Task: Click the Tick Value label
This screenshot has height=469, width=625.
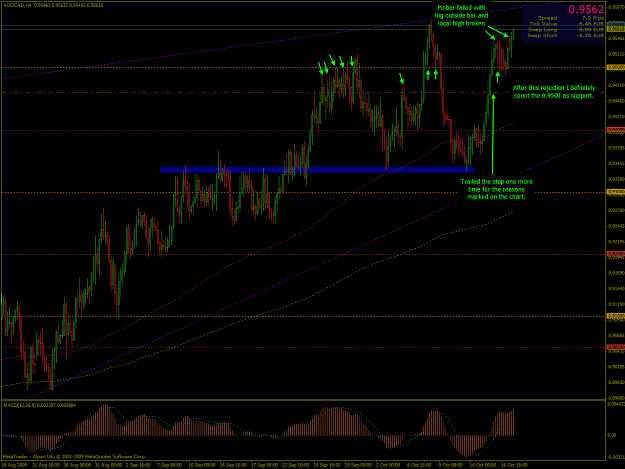Action: tap(543, 24)
